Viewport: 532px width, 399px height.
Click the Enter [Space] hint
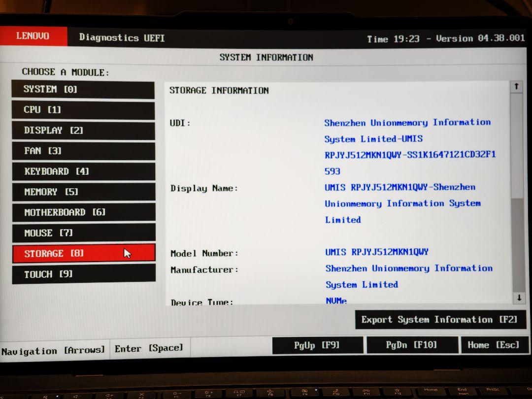coord(149,348)
